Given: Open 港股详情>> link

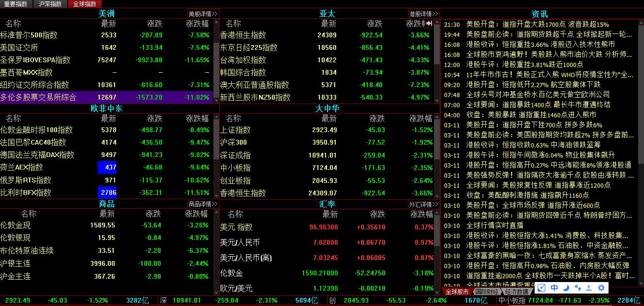Looking at the screenshot, I should click(x=424, y=14).
